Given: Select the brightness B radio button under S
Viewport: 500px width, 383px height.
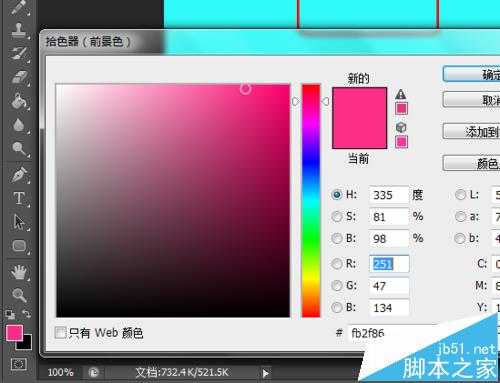Looking at the screenshot, I should coord(337,238).
